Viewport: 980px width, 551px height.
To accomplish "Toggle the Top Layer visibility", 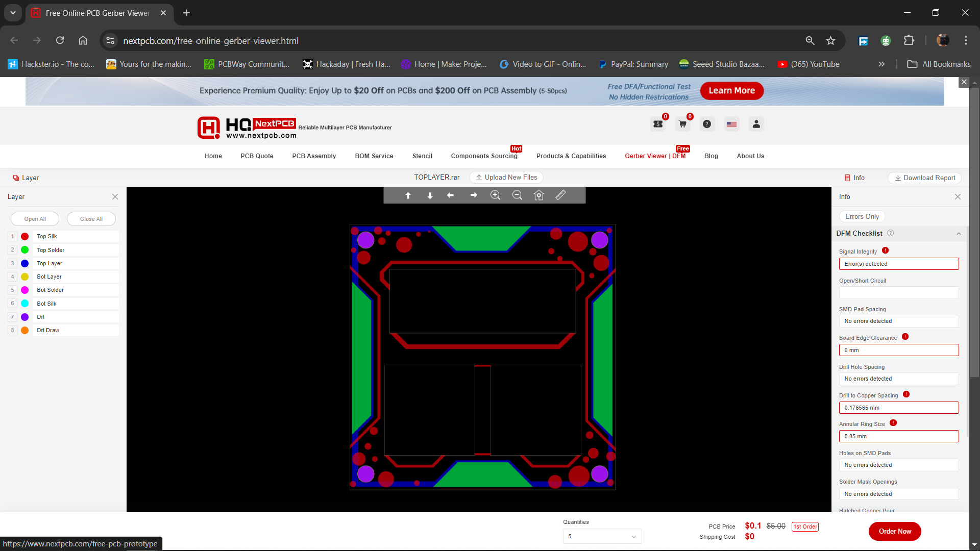I will (24, 264).
